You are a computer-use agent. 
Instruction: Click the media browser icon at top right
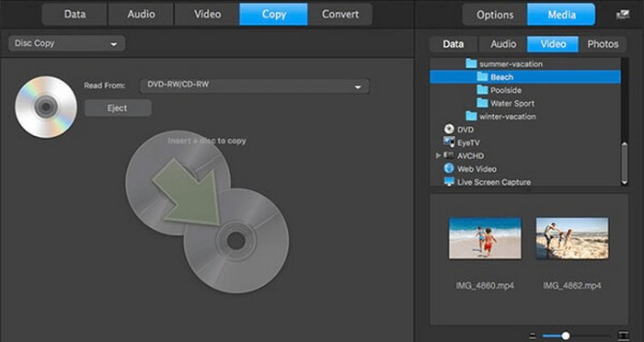(x=623, y=15)
